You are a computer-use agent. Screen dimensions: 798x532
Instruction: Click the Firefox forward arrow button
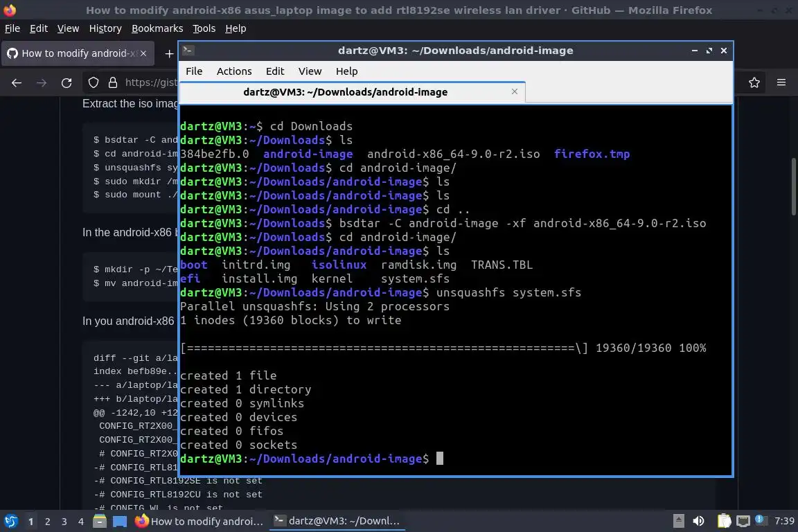[42, 82]
